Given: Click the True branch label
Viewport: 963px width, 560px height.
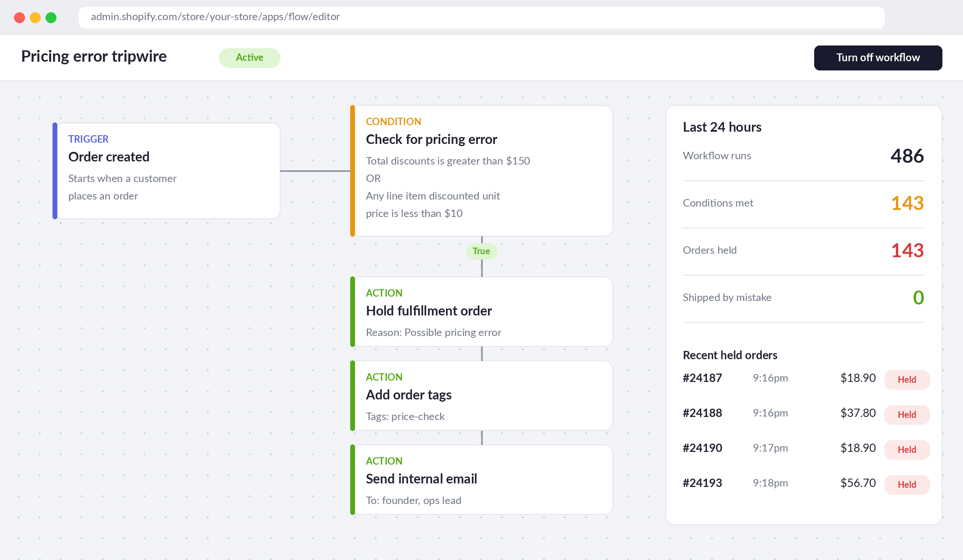Looking at the screenshot, I should [481, 251].
